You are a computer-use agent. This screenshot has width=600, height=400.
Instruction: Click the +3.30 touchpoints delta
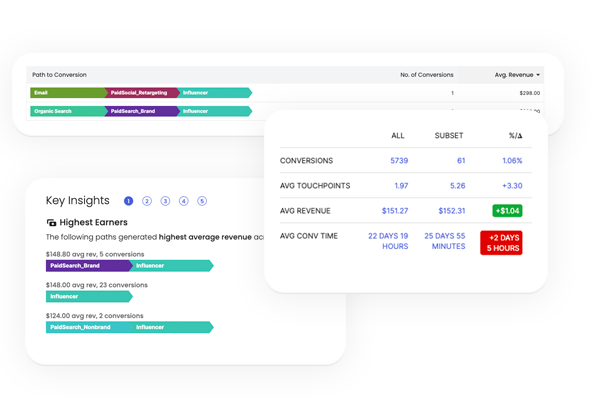pos(512,186)
